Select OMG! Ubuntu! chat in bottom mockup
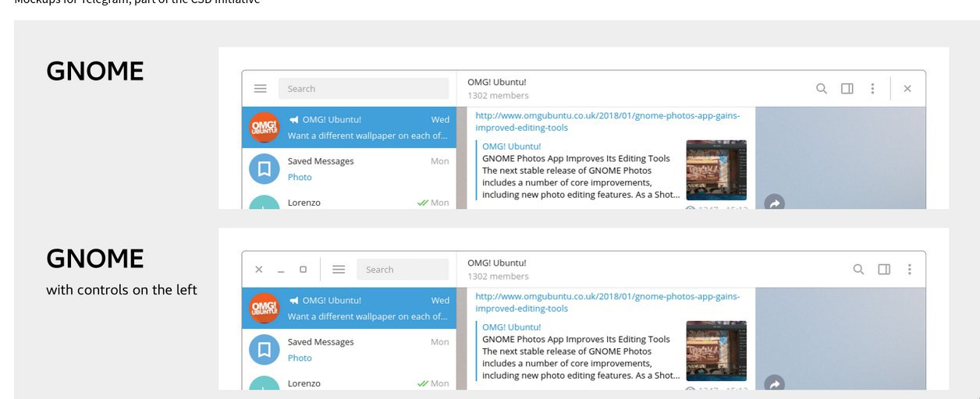This screenshot has height=399, width=980. coord(349,308)
